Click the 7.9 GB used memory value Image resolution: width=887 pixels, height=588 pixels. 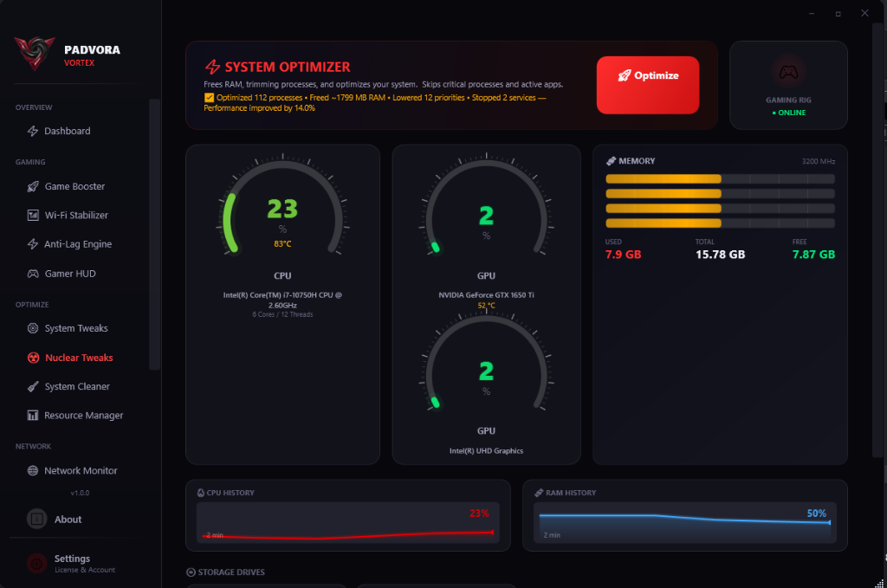pos(624,255)
